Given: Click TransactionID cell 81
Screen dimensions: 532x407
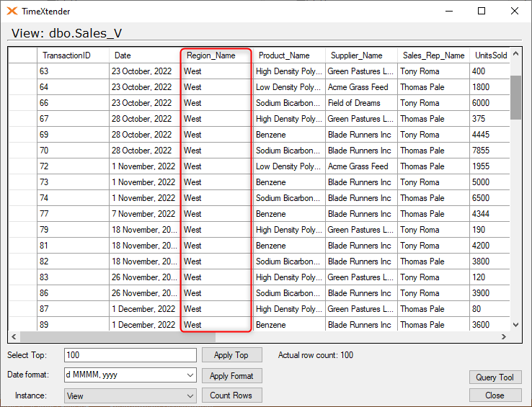Looking at the screenshot, I should coord(73,246).
